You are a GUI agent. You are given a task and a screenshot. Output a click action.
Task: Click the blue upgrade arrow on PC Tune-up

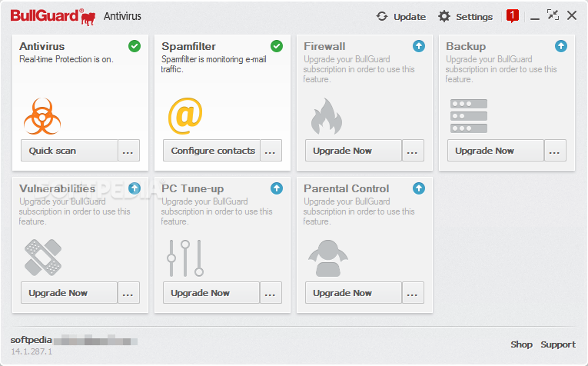tap(277, 188)
